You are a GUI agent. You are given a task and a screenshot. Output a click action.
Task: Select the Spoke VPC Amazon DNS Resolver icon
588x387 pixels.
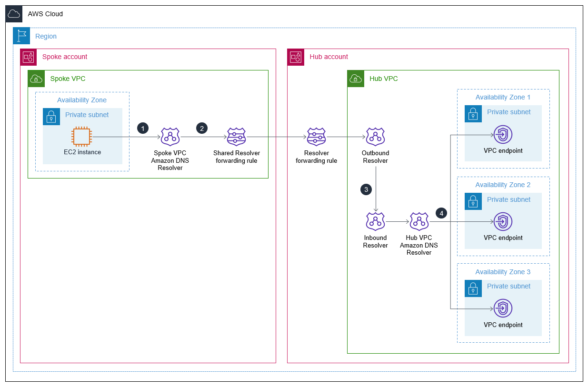(170, 137)
